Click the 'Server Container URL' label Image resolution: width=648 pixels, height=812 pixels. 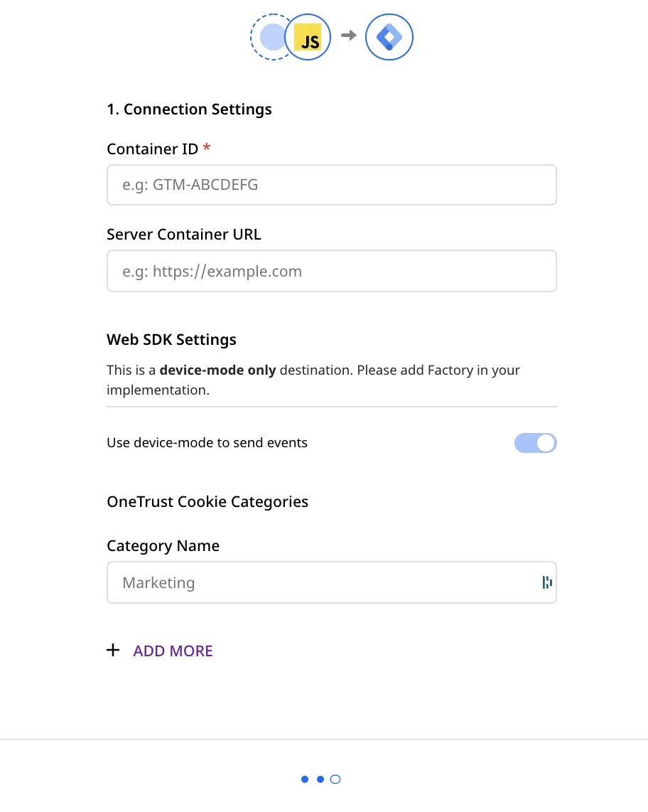pos(184,235)
